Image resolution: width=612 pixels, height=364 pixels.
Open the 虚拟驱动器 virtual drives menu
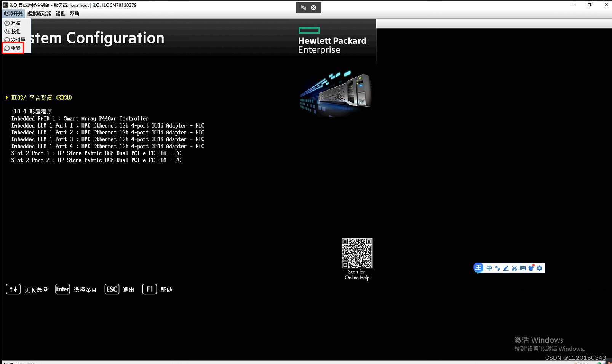pyautogui.click(x=39, y=13)
